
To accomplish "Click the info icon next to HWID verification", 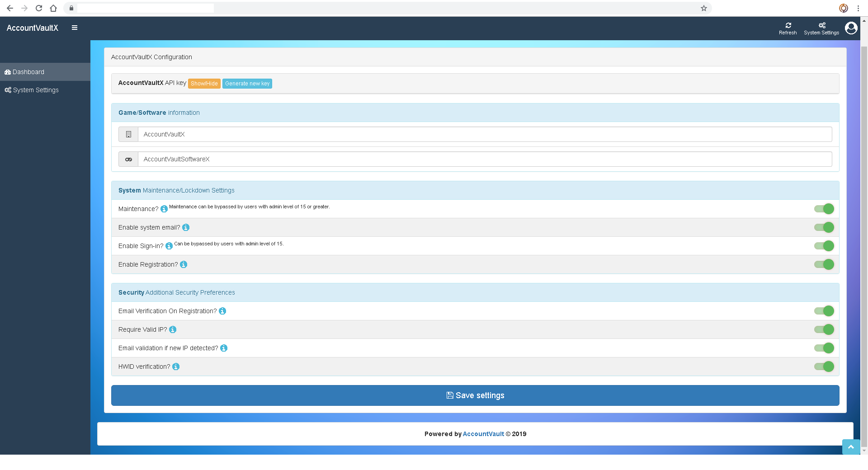I will tap(176, 367).
